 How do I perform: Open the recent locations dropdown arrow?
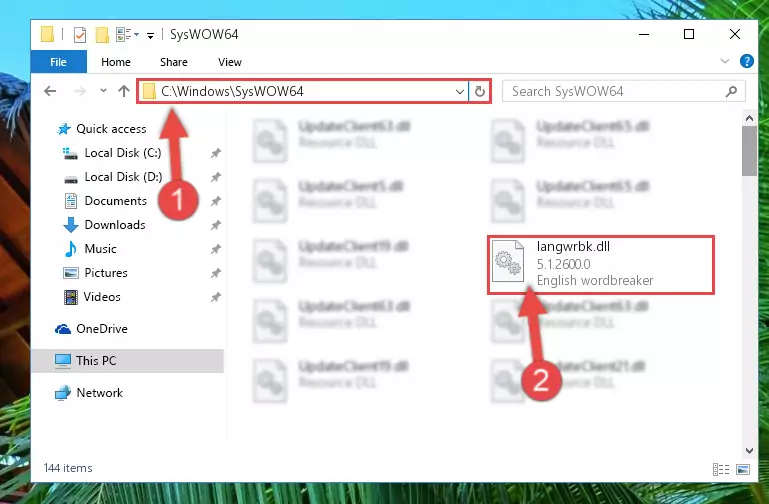[x=103, y=91]
